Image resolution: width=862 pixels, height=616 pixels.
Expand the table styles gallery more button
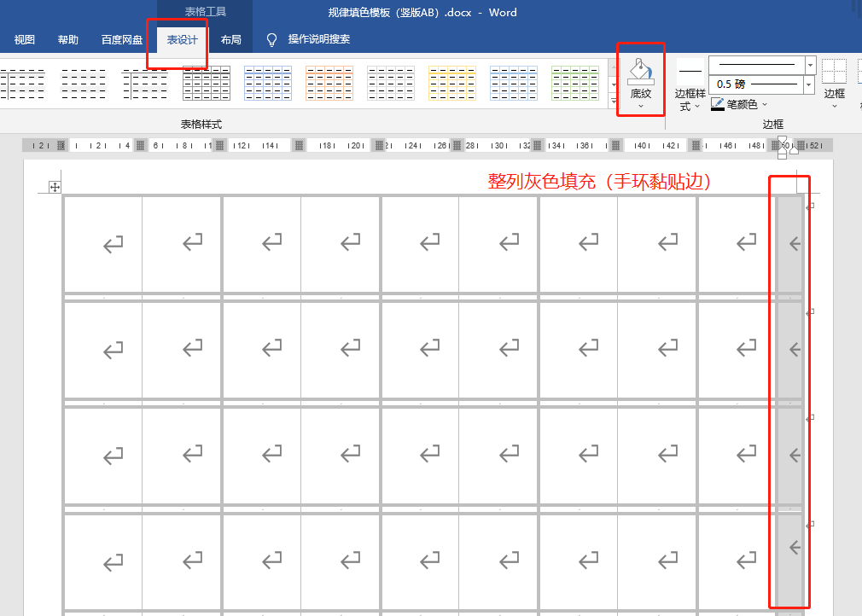614,102
